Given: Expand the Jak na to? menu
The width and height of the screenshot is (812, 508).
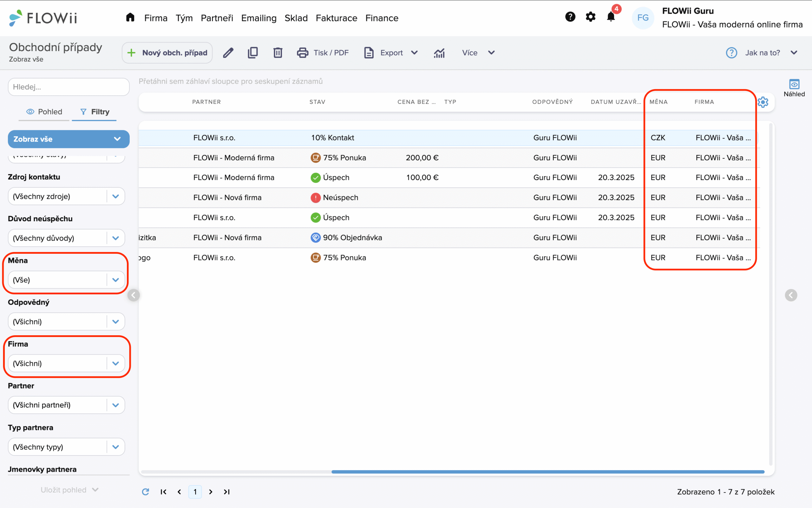Looking at the screenshot, I should [x=794, y=53].
